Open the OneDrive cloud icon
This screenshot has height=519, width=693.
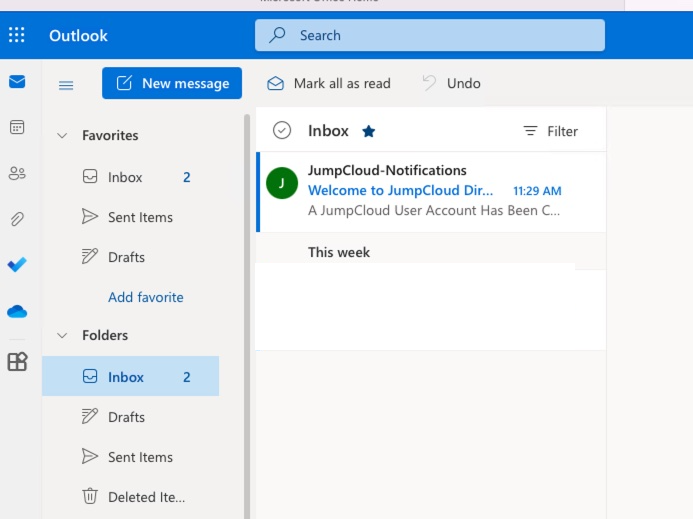(x=17, y=312)
